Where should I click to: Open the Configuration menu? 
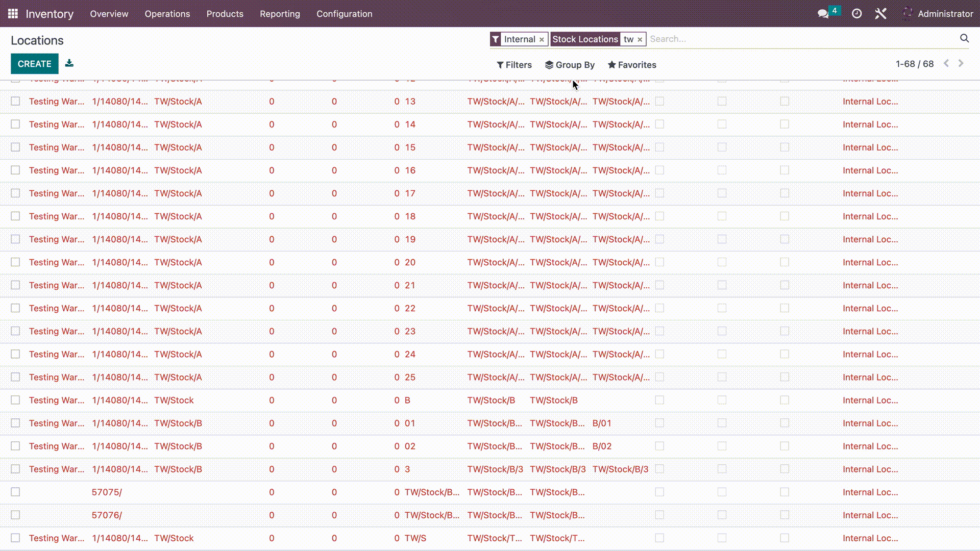click(344, 13)
